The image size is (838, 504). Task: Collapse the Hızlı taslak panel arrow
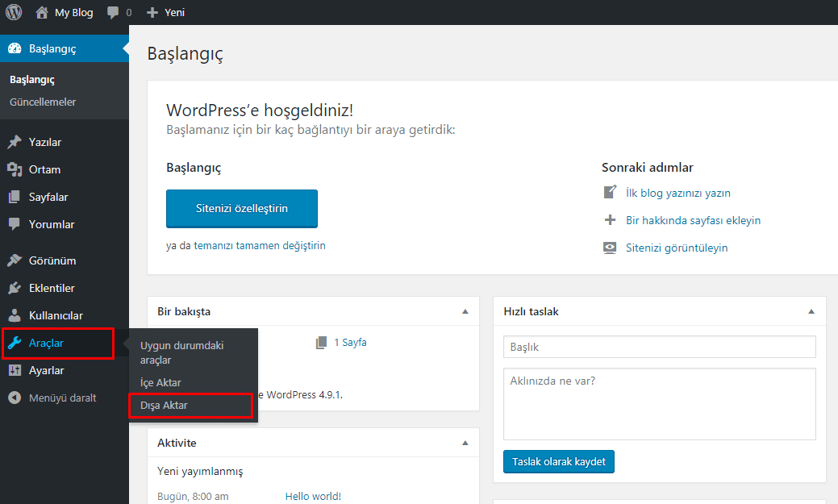(811, 311)
